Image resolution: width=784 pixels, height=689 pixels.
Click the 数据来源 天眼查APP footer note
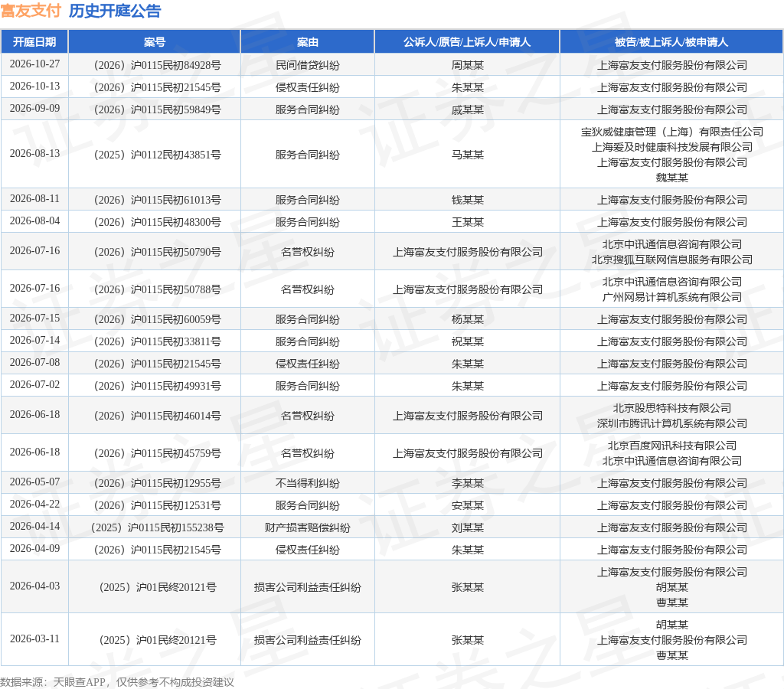pos(117,682)
